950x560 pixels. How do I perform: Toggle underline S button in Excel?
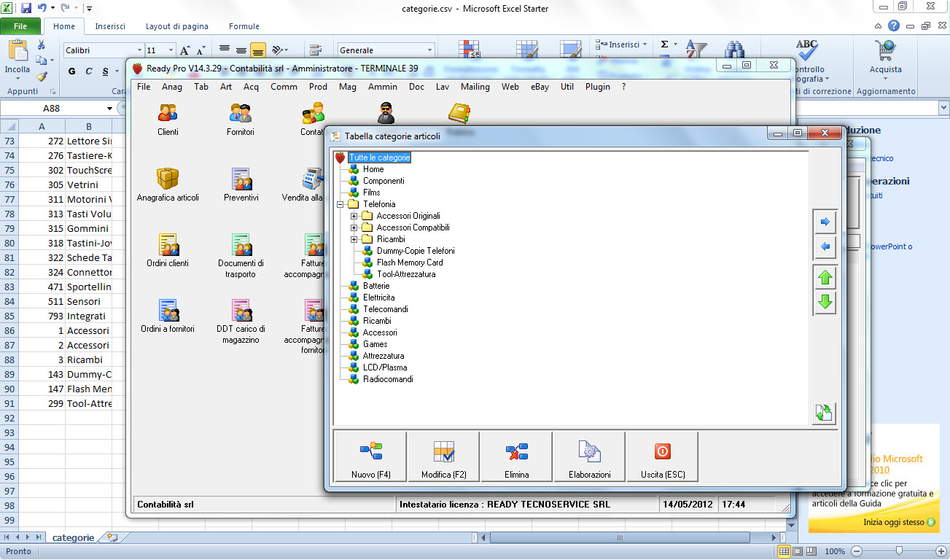tap(106, 71)
